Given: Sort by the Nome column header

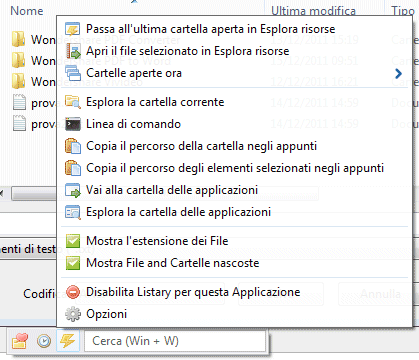Looking at the screenshot, I should click(x=27, y=11).
